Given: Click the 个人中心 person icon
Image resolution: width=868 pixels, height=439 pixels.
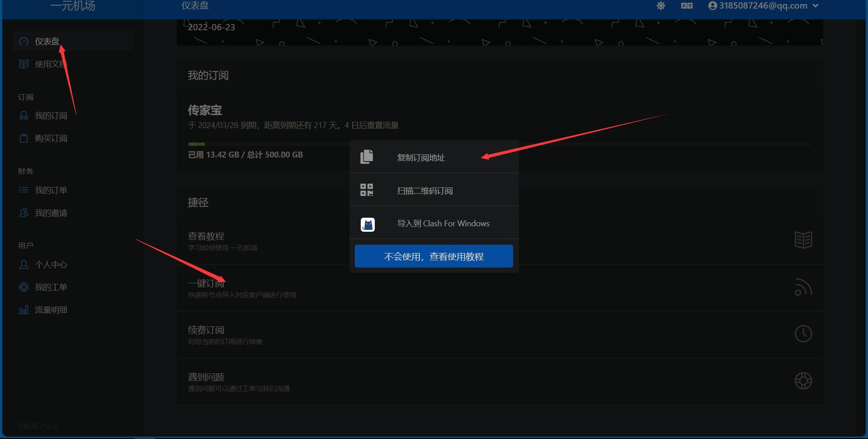Looking at the screenshot, I should click(x=24, y=264).
